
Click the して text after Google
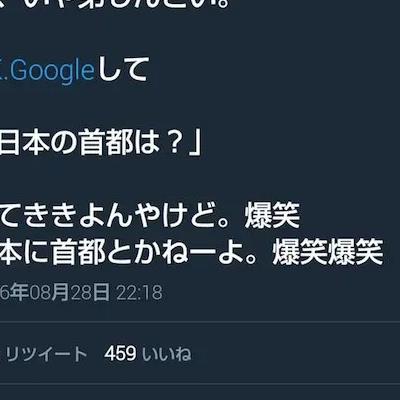[x=121, y=70]
